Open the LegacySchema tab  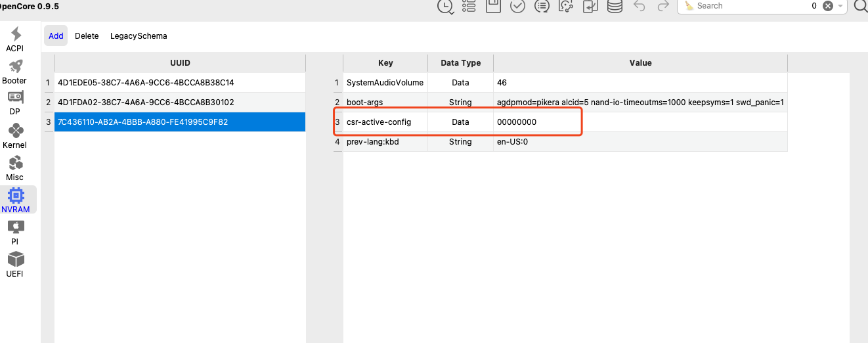139,36
